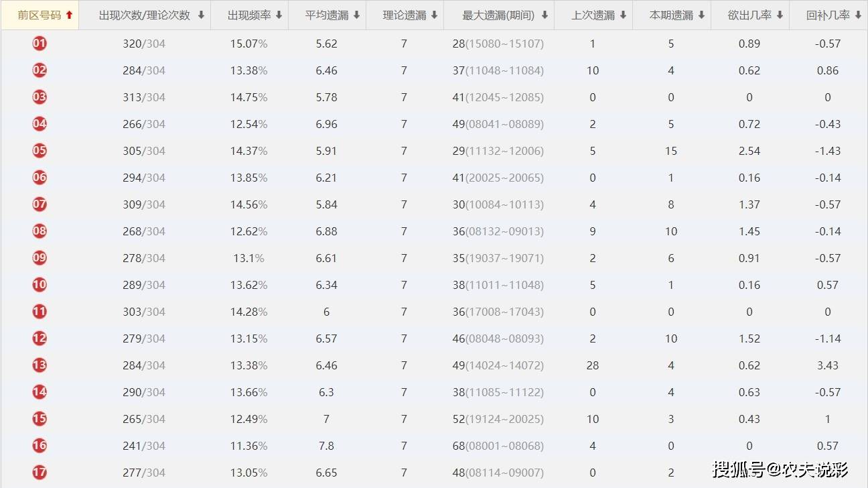Select the 3.43 rebound value

828,365
